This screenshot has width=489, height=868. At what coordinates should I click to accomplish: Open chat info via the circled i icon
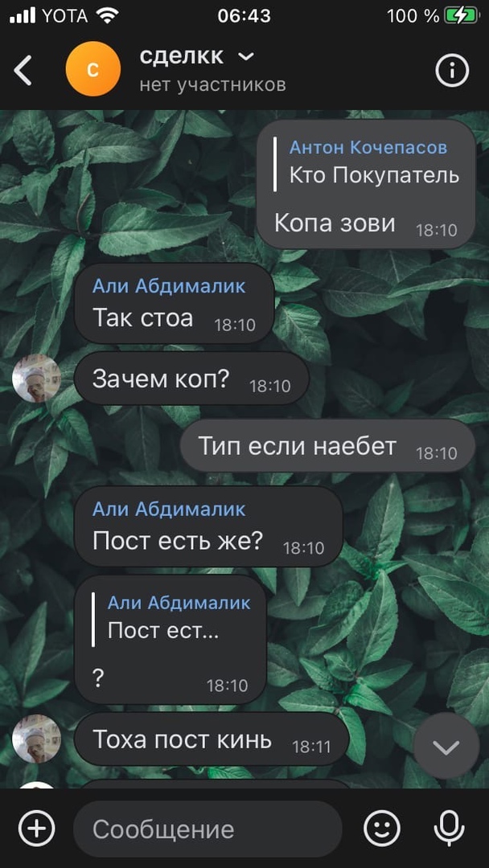[x=452, y=70]
